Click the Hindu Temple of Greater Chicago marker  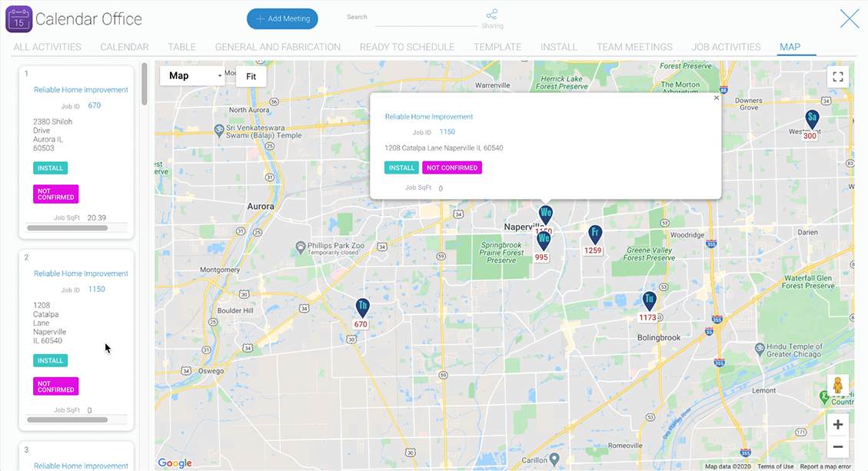pyautogui.click(x=760, y=350)
